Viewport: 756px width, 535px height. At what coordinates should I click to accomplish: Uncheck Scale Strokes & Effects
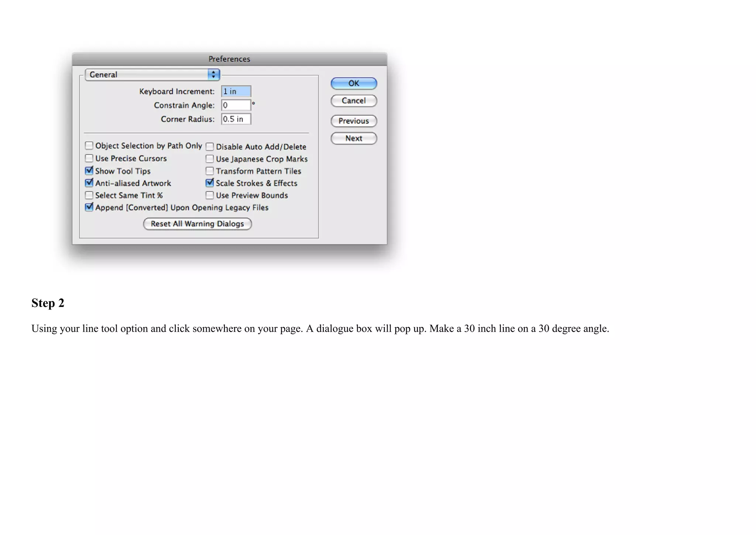(210, 183)
